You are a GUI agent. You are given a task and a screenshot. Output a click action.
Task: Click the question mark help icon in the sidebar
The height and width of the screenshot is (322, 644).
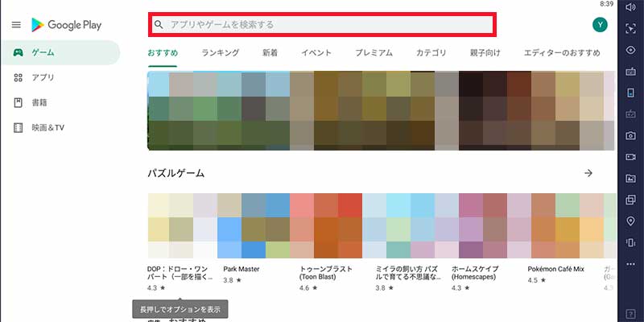632,314
